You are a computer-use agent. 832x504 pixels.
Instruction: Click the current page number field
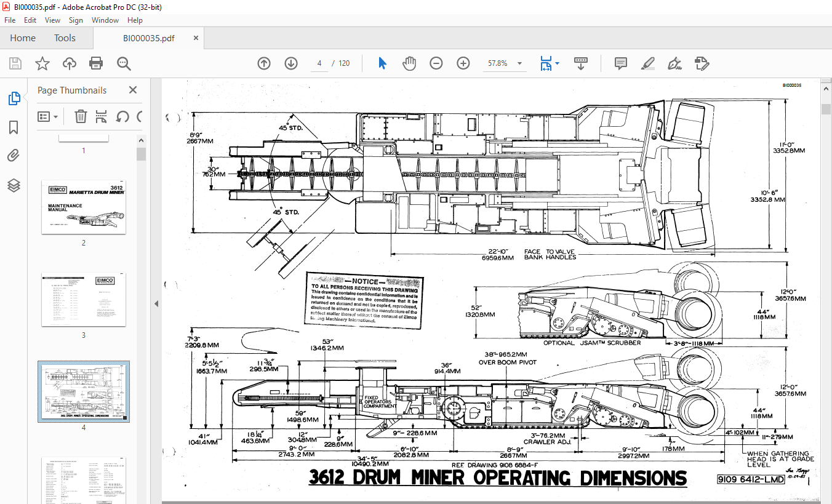(x=319, y=63)
